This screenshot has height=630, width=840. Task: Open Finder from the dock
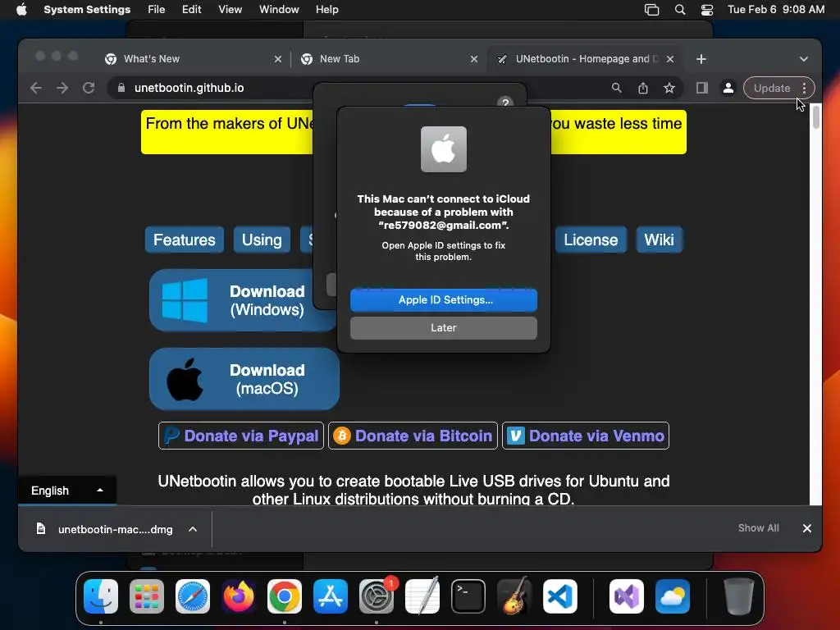[101, 596]
